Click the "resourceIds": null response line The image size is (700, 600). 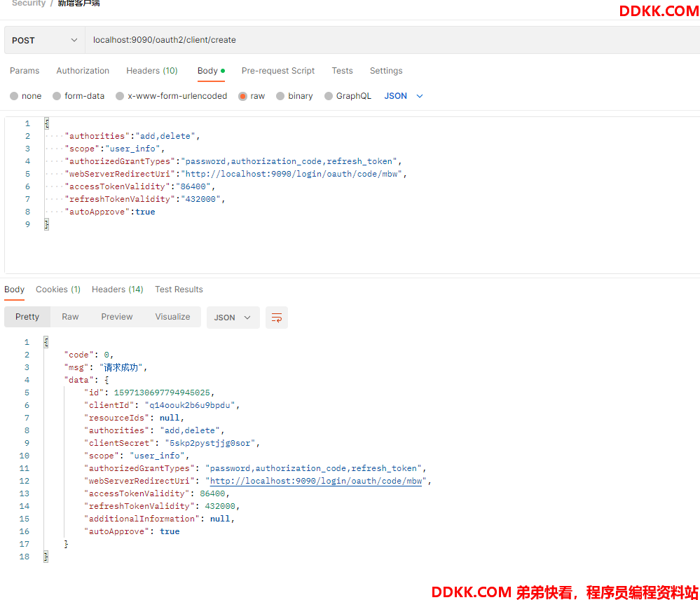coord(134,418)
